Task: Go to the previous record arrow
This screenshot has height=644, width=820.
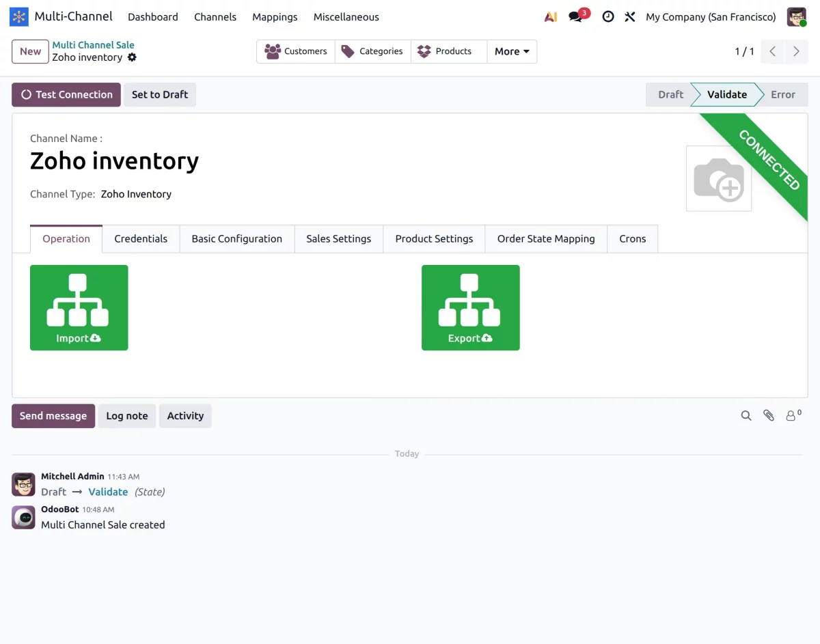Action: click(x=772, y=51)
